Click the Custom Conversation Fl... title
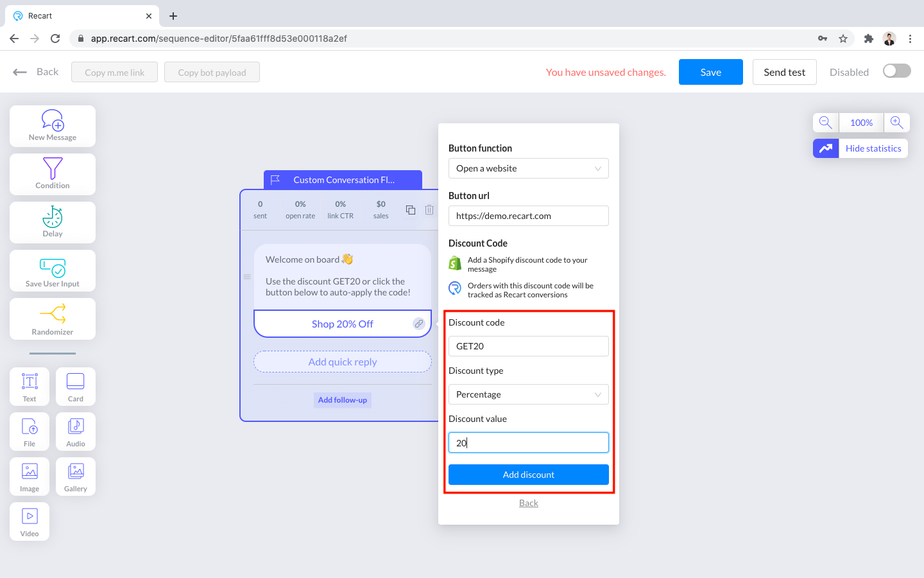The width and height of the screenshot is (924, 578). coord(344,180)
